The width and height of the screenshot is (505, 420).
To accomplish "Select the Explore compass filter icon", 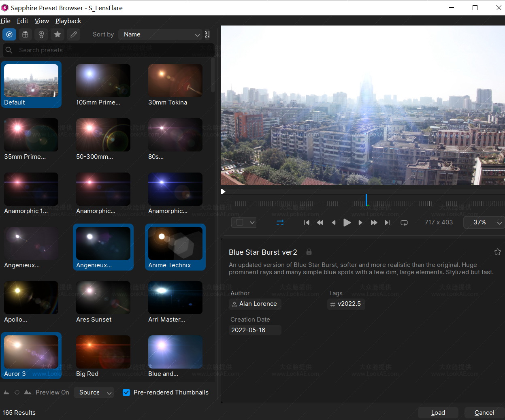I will click(x=9, y=34).
